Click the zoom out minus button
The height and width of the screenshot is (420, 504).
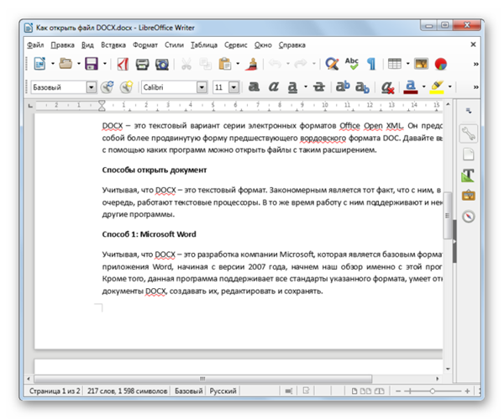(398, 391)
